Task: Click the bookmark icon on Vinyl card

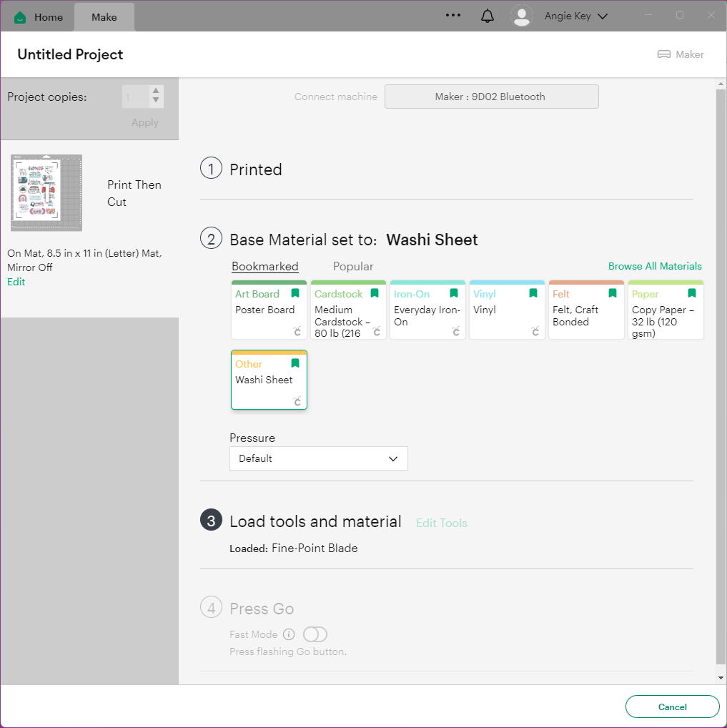Action: (x=533, y=294)
